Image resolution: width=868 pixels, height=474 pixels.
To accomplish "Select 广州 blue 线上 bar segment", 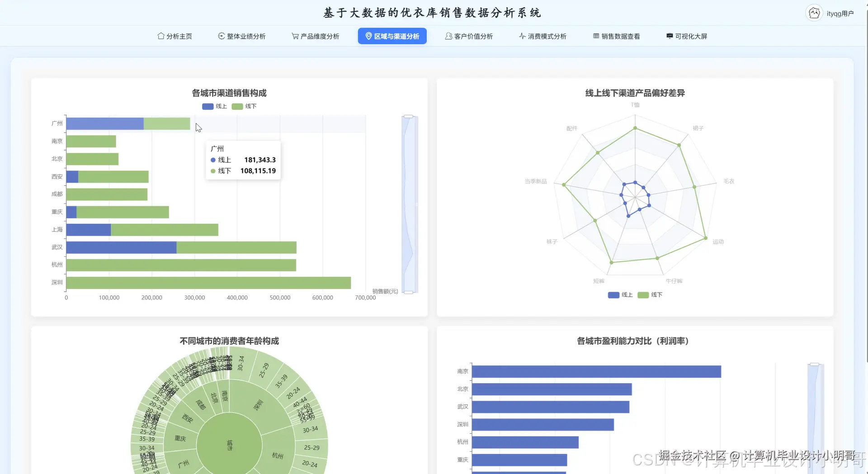I will pos(105,123).
